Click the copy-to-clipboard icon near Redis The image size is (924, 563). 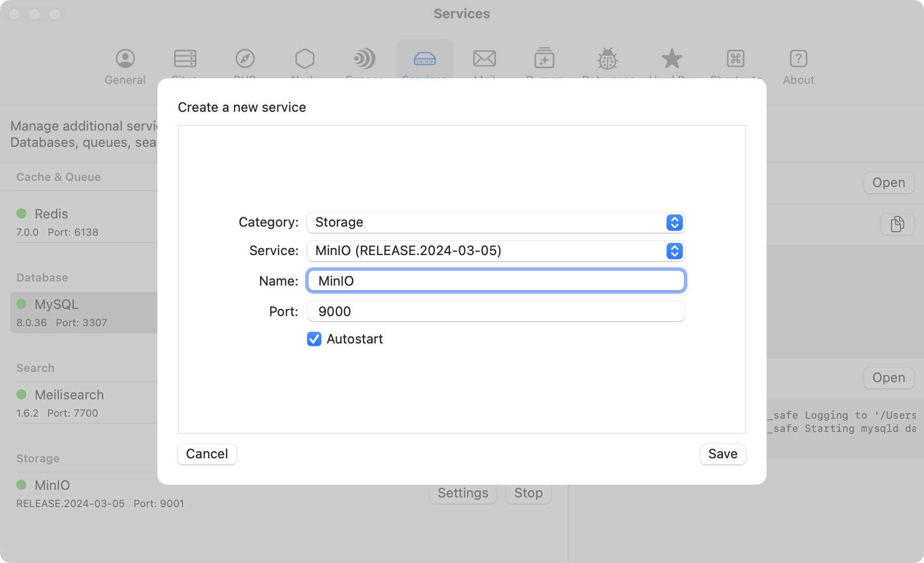[897, 224]
